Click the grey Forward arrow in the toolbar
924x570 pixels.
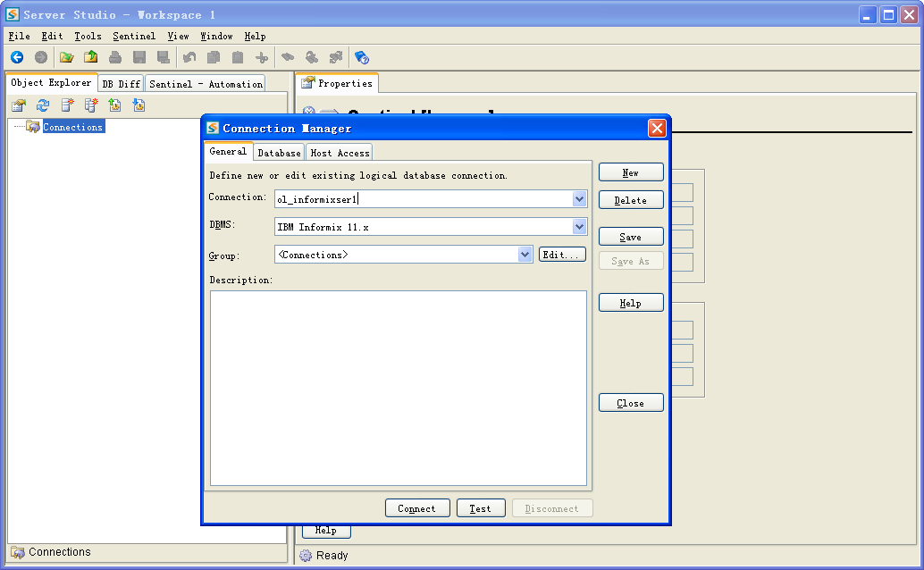pyautogui.click(x=41, y=57)
